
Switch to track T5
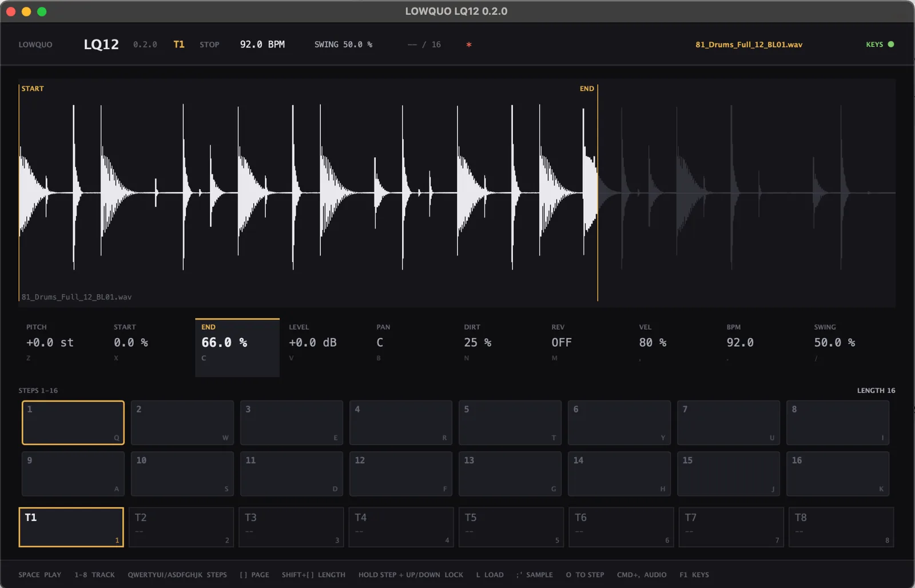pyautogui.click(x=511, y=527)
